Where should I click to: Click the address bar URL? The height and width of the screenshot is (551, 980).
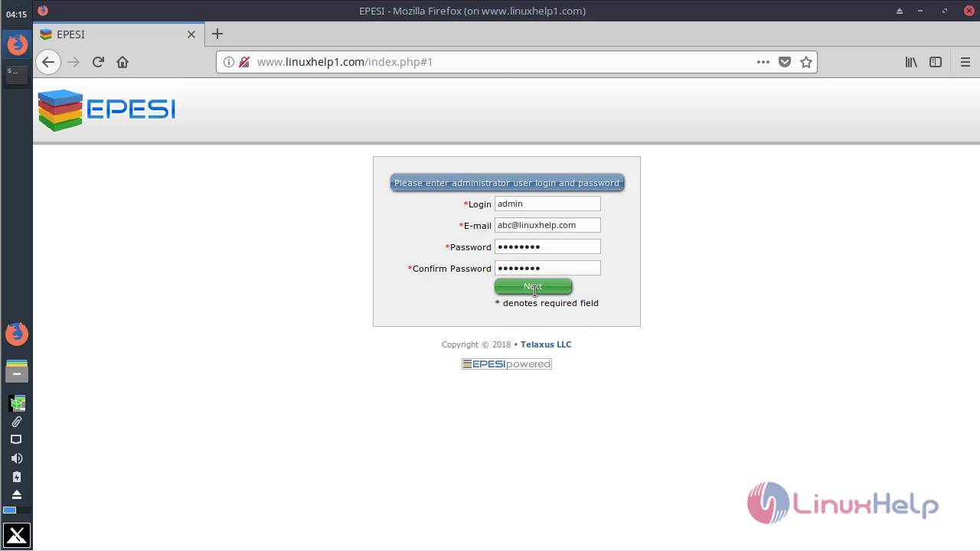click(x=345, y=62)
